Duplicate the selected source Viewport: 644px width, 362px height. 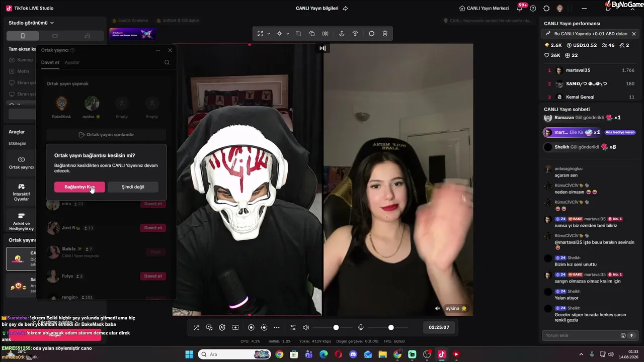tap(312, 34)
